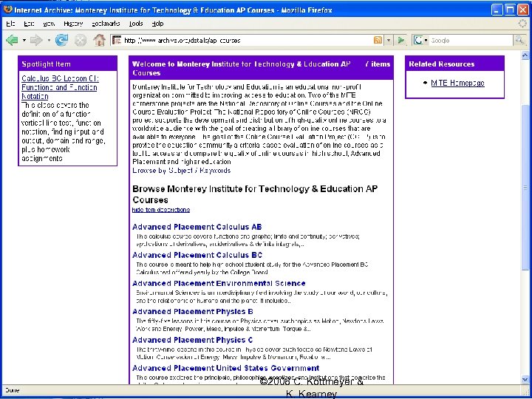Reload the page with the refresh icon
Image resolution: width=532 pixels, height=399 pixels.
[x=62, y=41]
